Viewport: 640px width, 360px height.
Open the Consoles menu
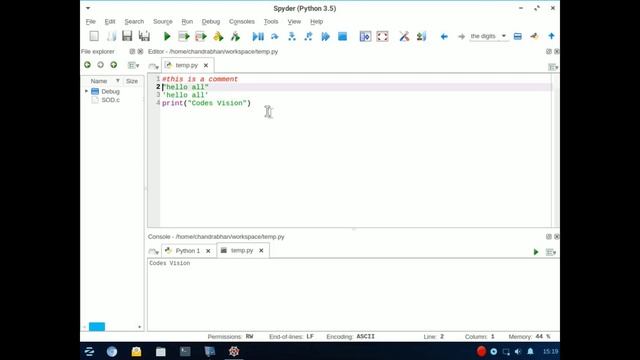click(x=242, y=22)
